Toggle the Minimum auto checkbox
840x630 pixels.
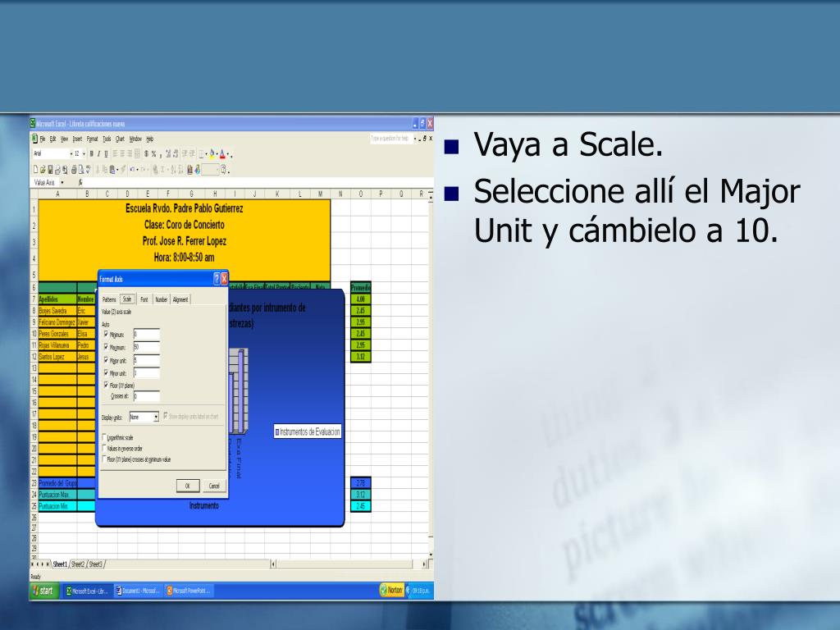[x=106, y=334]
